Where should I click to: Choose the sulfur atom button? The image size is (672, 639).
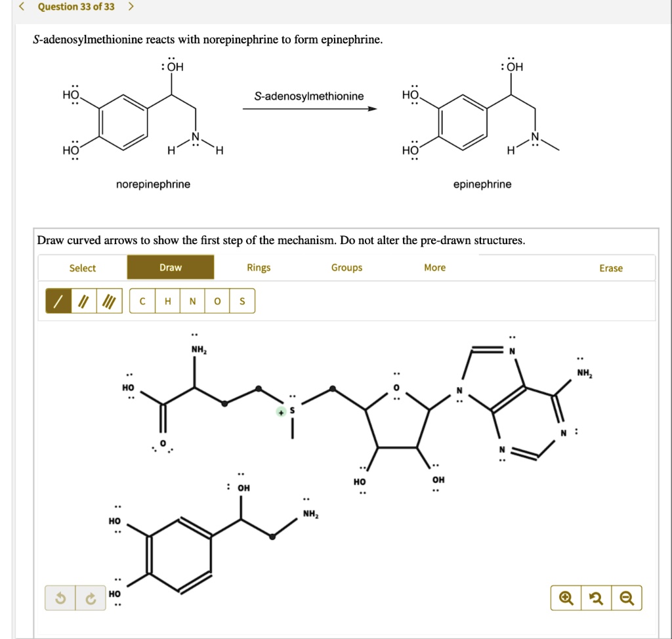click(x=242, y=301)
